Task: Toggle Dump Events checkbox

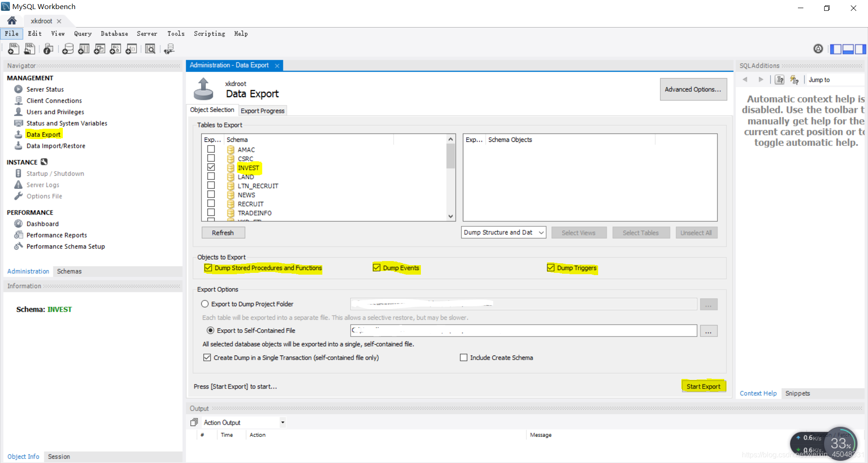Action: coord(377,268)
